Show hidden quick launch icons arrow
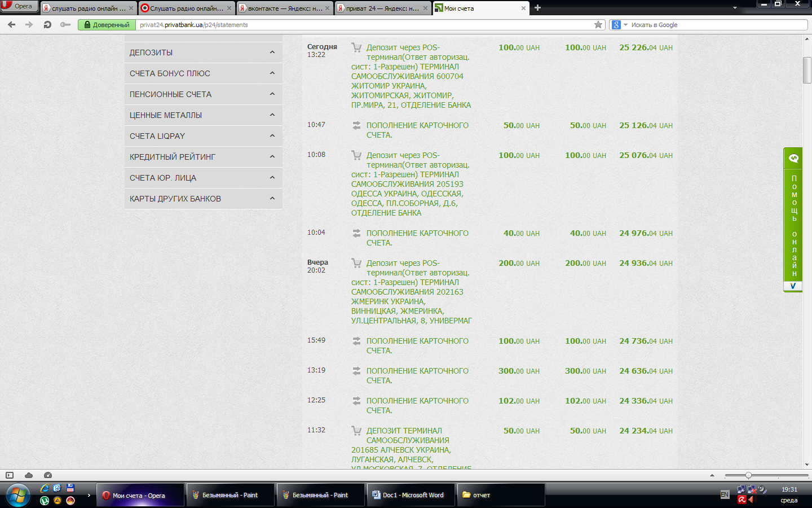Image resolution: width=812 pixels, height=508 pixels. [89, 495]
